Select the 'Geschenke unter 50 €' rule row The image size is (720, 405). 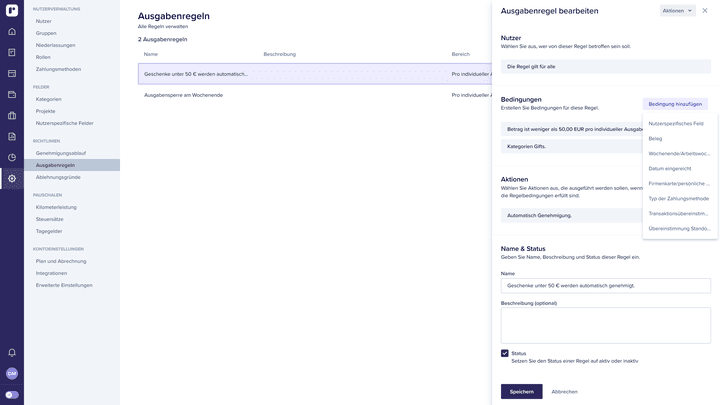(x=315, y=74)
